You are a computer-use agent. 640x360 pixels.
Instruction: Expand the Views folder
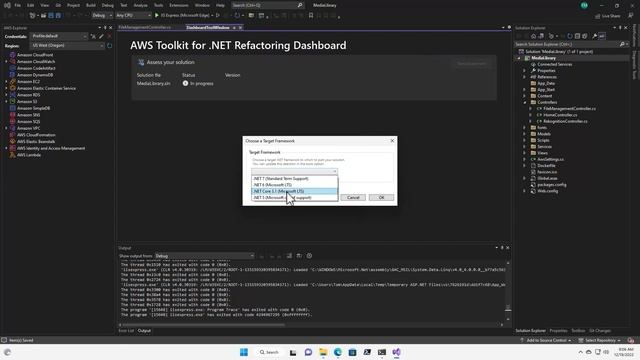tap(524, 153)
